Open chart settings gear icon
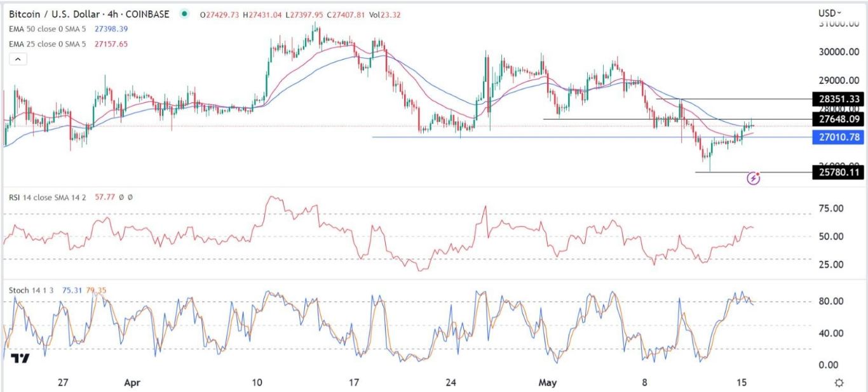 click(x=839, y=382)
